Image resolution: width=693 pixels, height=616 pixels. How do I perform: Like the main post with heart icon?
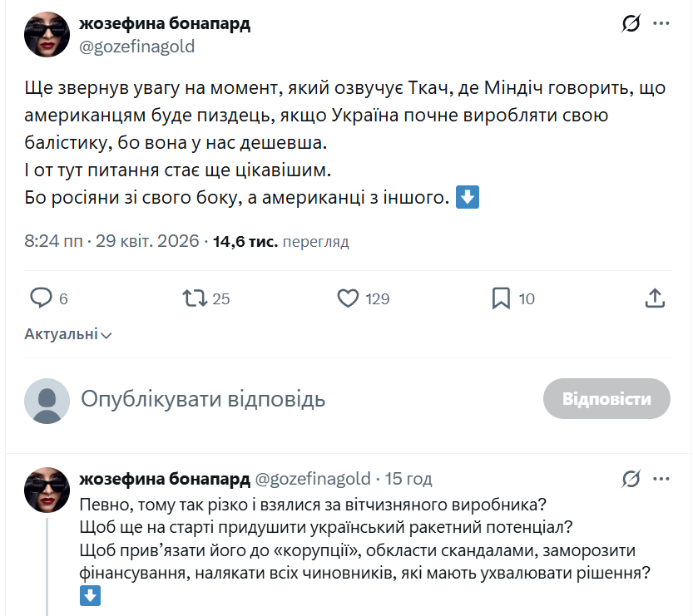(x=348, y=298)
